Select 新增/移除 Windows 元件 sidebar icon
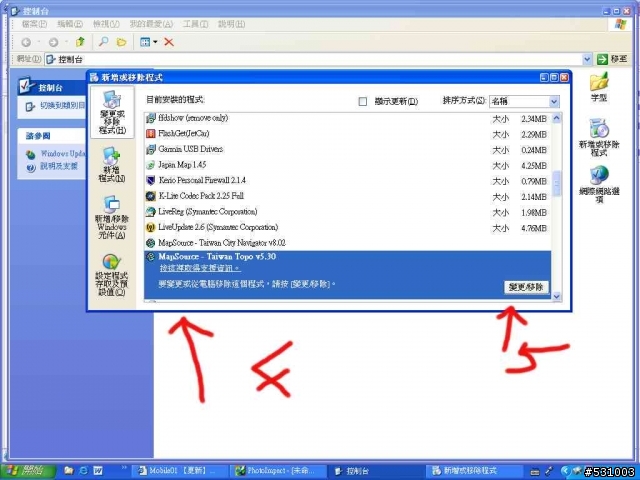The image size is (640, 480). 111,217
